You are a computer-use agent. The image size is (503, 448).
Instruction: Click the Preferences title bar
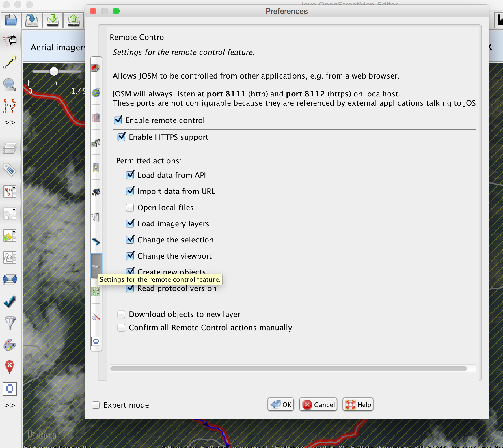(x=287, y=11)
